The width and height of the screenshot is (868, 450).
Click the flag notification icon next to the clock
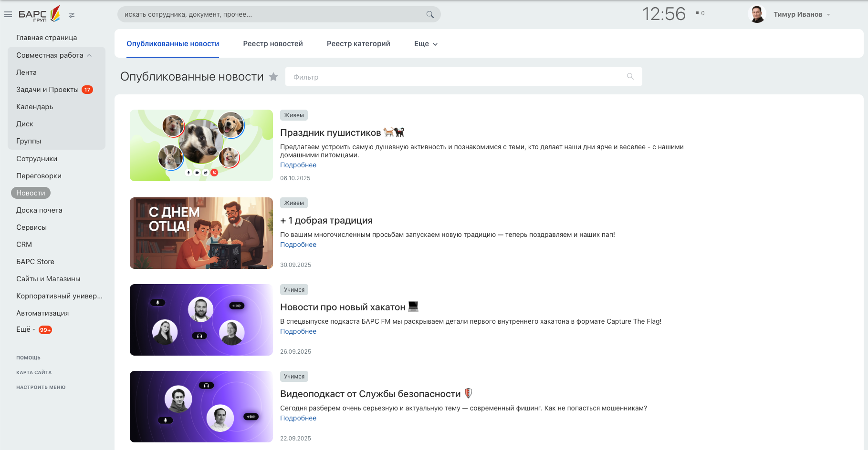click(x=698, y=13)
